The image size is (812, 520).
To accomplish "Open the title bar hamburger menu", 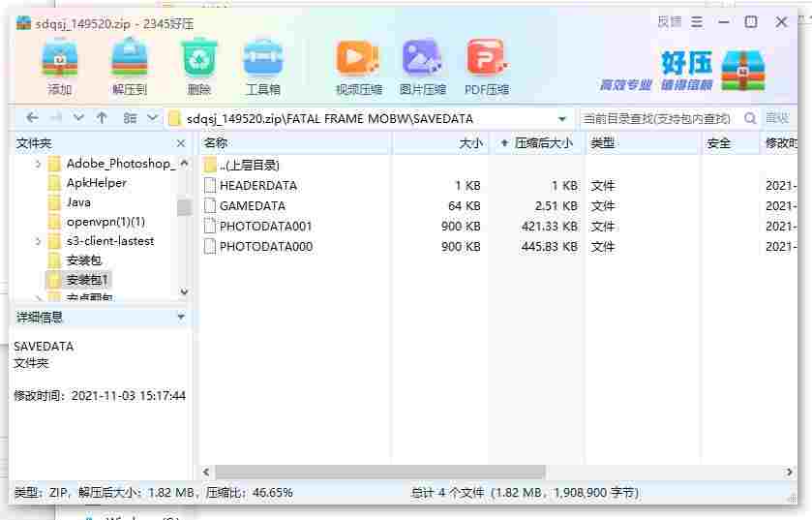I will tap(697, 21).
